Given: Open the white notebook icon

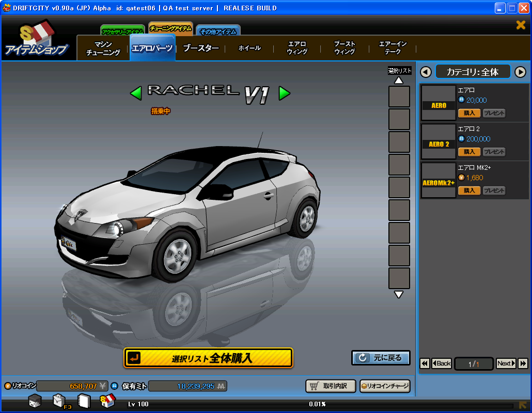Looking at the screenshot, I should pos(84,401).
